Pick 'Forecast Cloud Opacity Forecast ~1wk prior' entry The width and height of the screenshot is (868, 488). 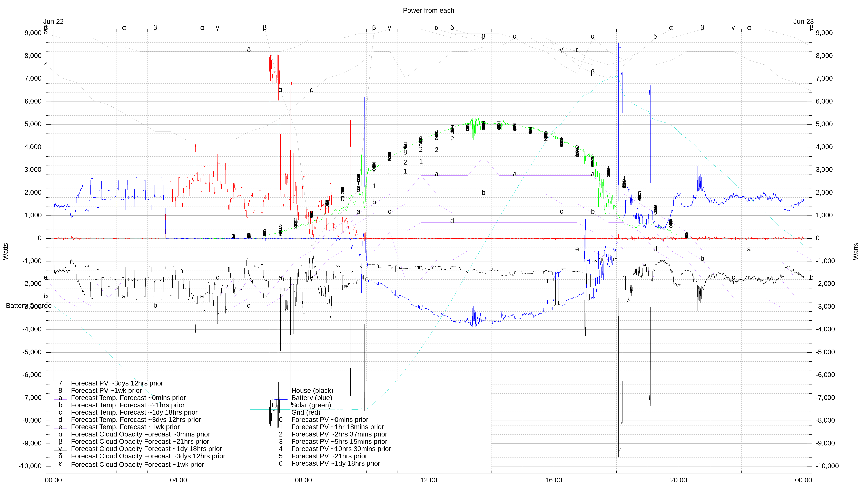137,464
